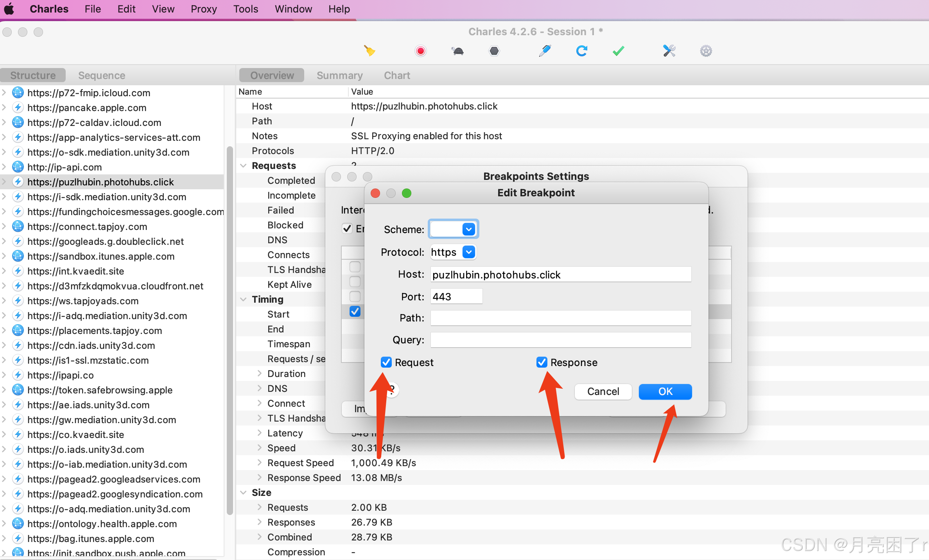This screenshot has width=929, height=560.
Task: Expand the Request Speed row
Action: coord(259,463)
